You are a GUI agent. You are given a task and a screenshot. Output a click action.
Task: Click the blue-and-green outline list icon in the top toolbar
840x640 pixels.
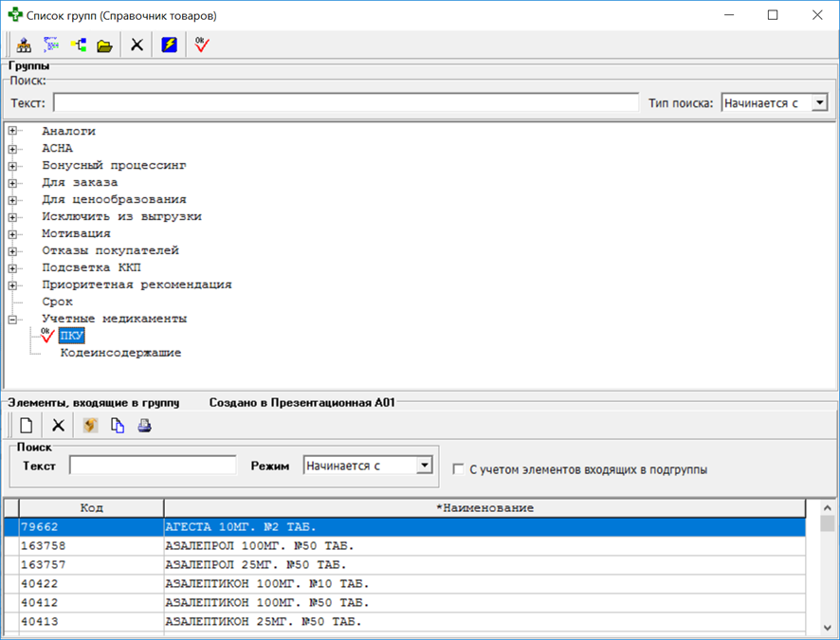(51, 45)
